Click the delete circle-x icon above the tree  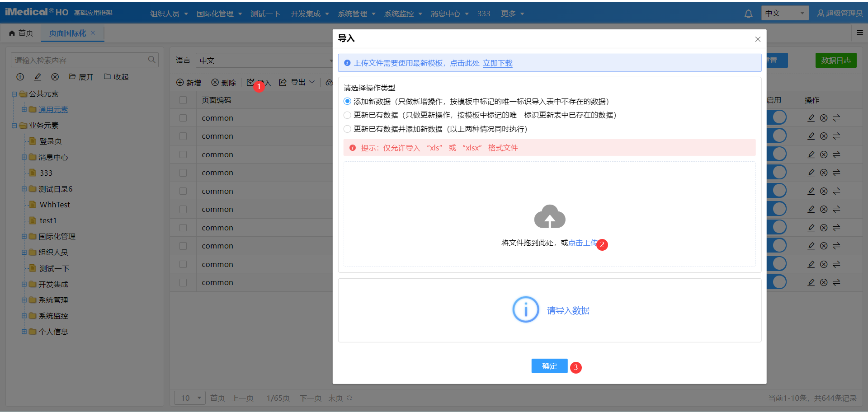(55, 77)
